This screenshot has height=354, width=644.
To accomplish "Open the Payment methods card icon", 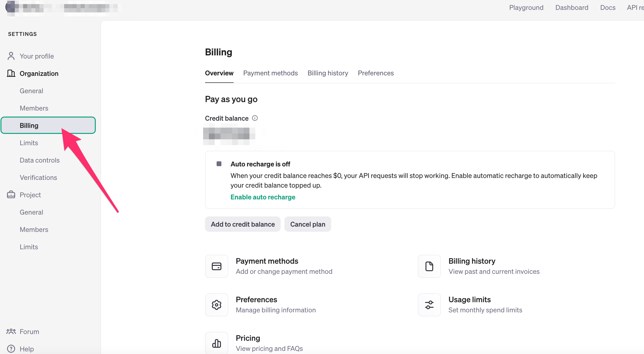I will (216, 266).
